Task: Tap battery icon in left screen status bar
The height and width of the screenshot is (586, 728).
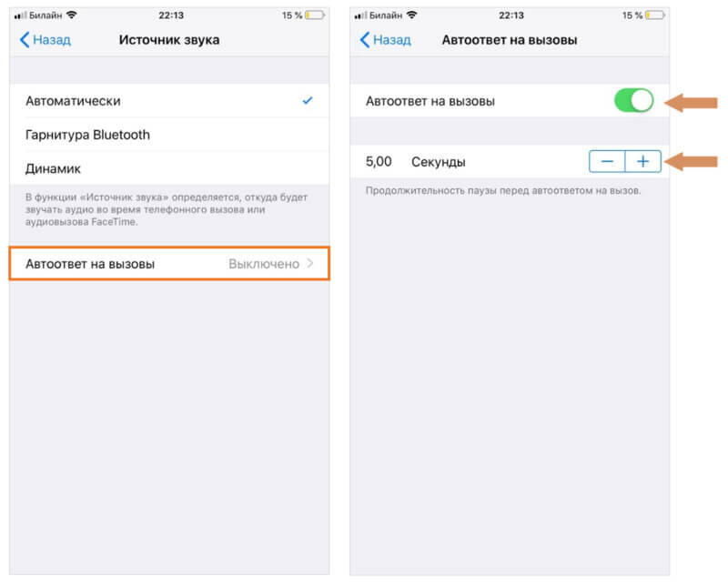Action: pos(314,15)
